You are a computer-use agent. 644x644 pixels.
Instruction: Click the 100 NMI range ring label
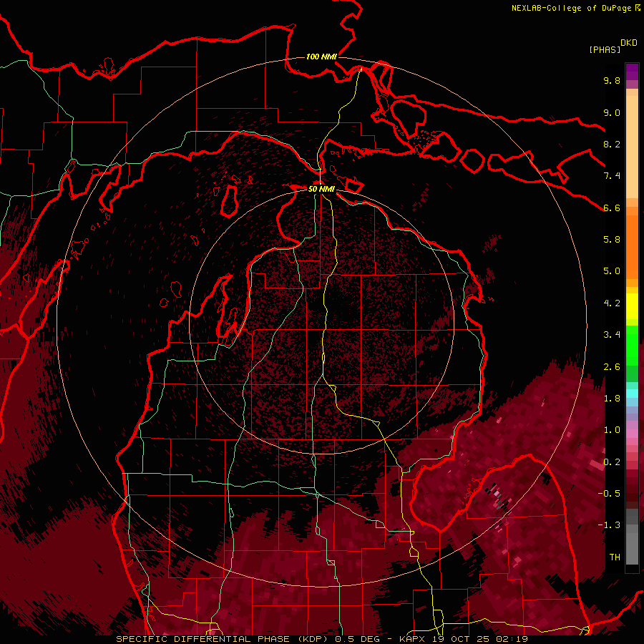[321, 57]
